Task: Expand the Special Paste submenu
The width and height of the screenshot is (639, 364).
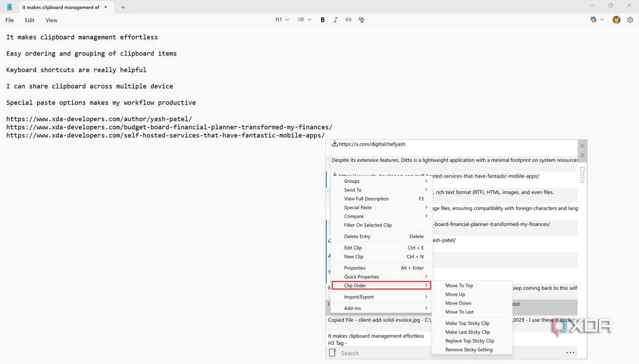Action: [381, 207]
